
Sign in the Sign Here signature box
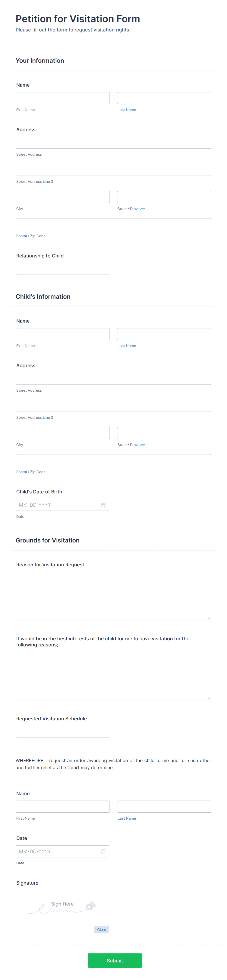[62, 907]
